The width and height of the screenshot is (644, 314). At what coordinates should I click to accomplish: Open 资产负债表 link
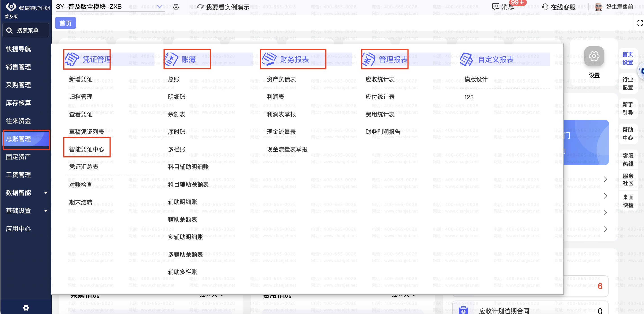pos(281,79)
